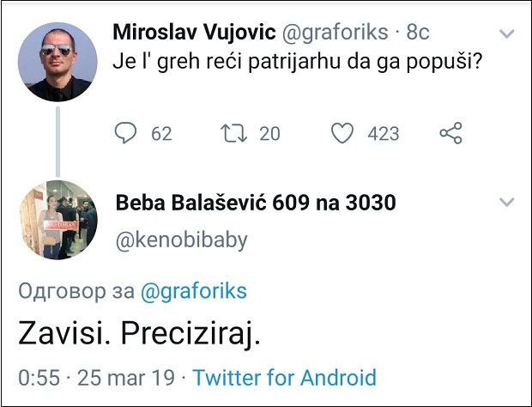Screen dimensions: 532x407
Task: Expand the chevron menu on Miroslav's tweet
Action: click(507, 34)
